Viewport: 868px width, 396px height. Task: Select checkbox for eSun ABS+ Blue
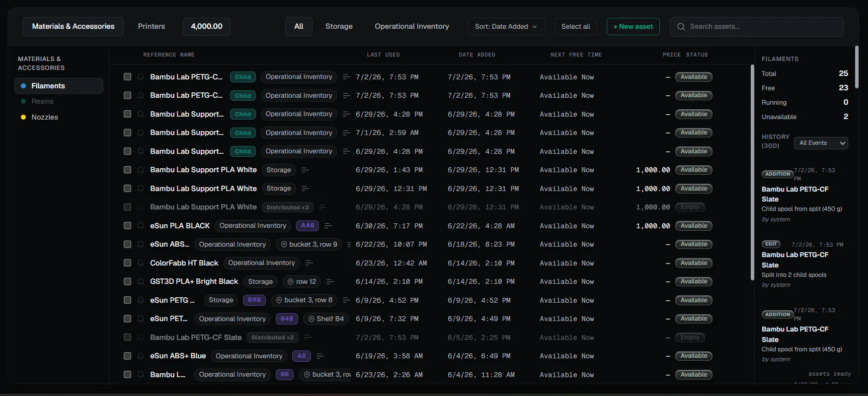(127, 356)
